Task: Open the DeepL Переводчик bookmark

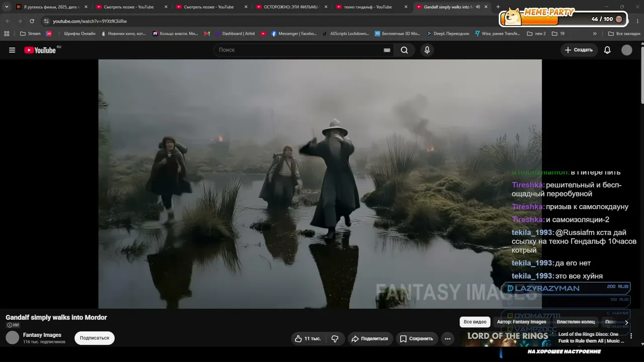Action: click(448, 34)
